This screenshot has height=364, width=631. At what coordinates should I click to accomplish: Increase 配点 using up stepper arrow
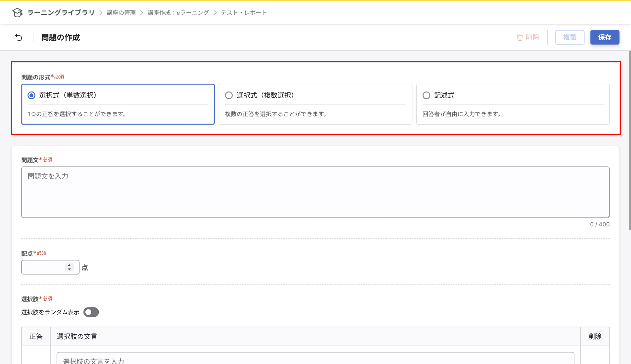(69, 265)
